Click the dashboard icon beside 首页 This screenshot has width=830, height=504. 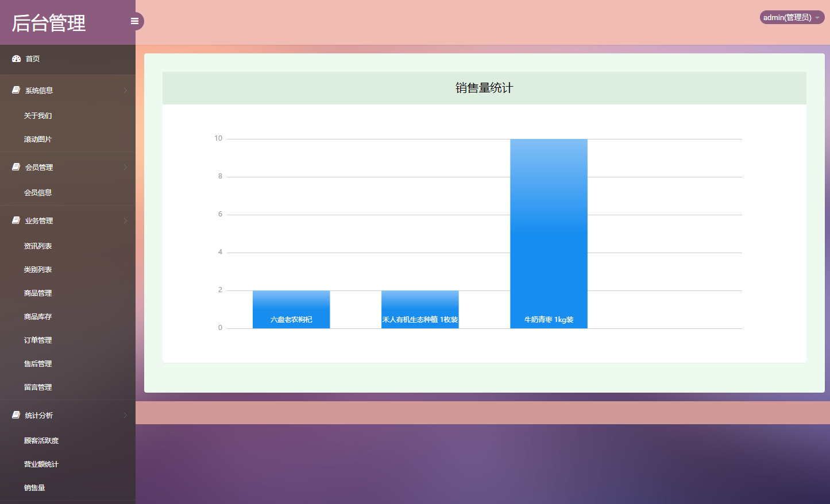click(16, 59)
